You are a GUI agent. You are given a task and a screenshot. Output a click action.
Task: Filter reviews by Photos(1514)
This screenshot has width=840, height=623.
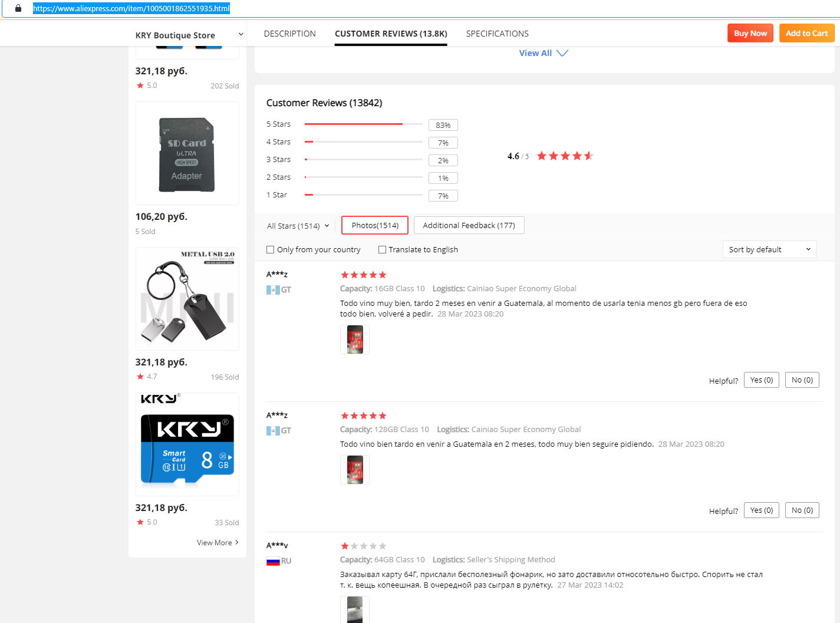tap(375, 225)
